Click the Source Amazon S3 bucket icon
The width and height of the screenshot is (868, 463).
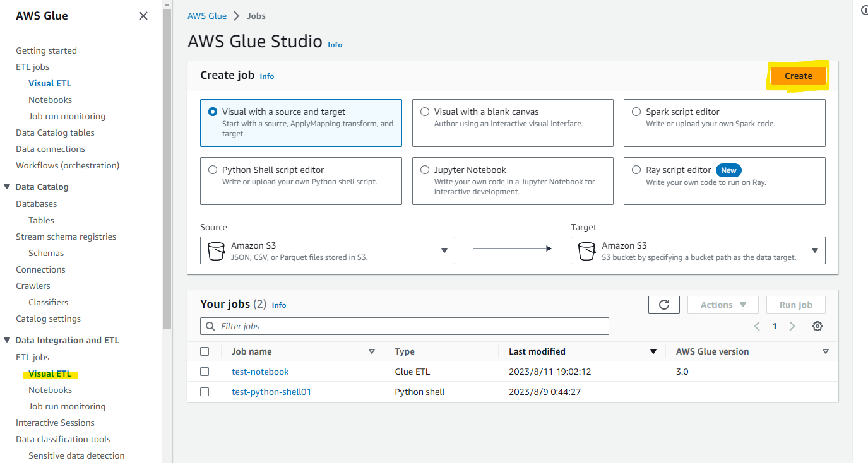click(x=216, y=250)
